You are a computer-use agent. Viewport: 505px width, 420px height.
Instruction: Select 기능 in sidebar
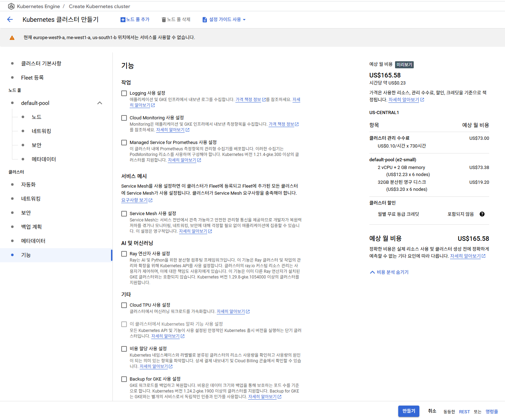[x=56, y=255]
